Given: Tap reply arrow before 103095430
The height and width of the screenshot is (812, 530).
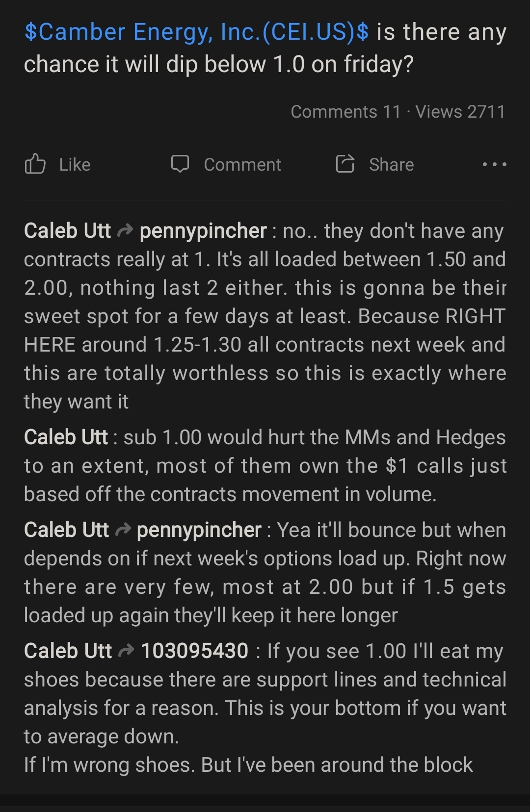Looking at the screenshot, I should click(x=127, y=651).
